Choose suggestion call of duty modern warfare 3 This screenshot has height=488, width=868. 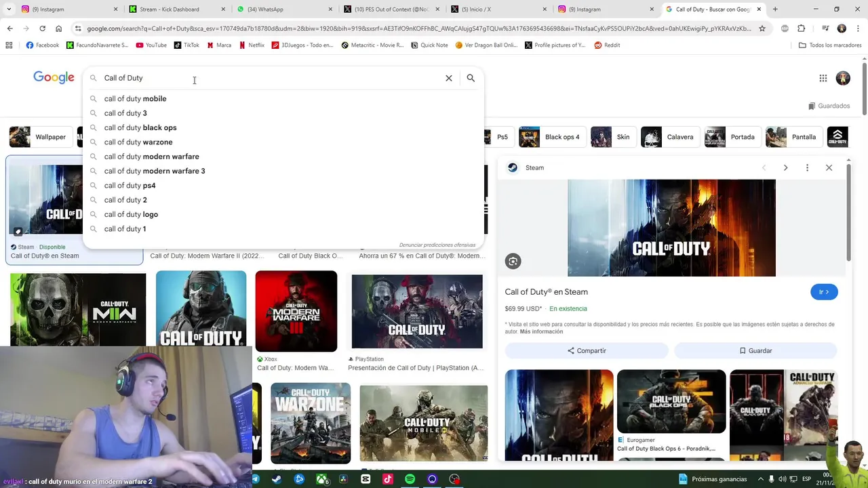pos(283,171)
